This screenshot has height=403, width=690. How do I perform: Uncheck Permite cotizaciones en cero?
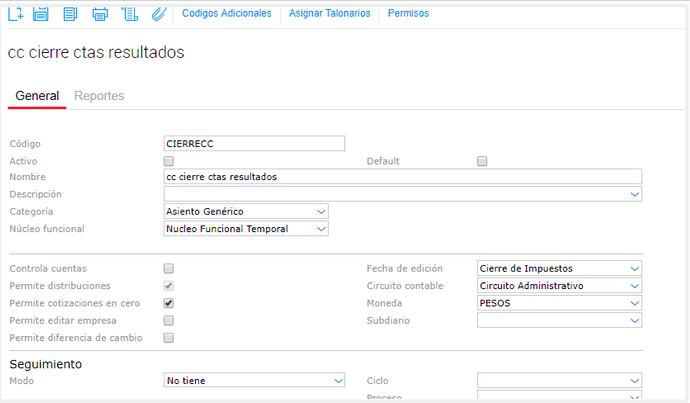169,303
